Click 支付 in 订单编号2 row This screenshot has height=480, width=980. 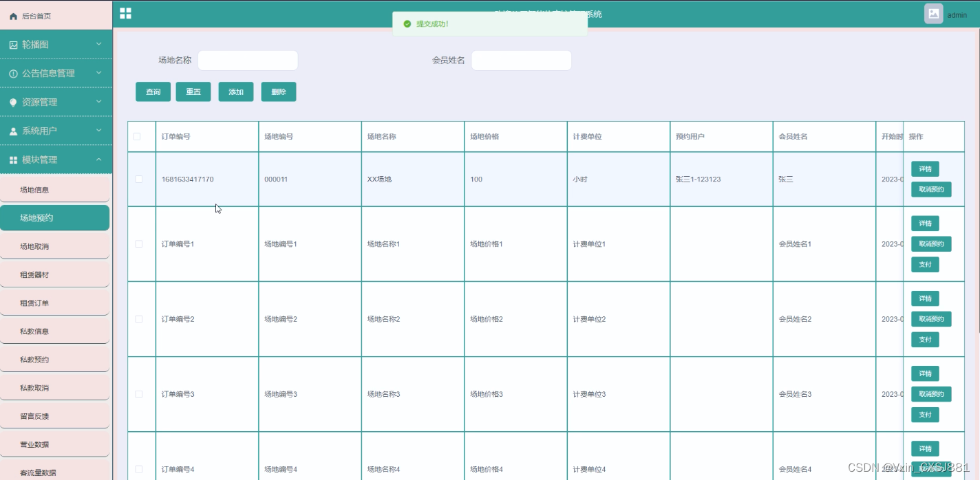(925, 340)
